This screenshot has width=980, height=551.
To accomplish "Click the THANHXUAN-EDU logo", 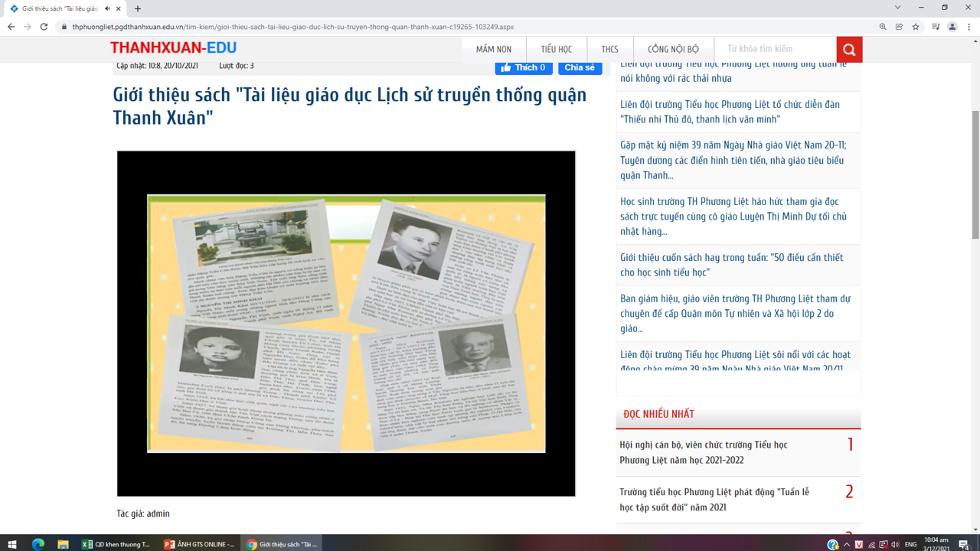I will coord(174,47).
